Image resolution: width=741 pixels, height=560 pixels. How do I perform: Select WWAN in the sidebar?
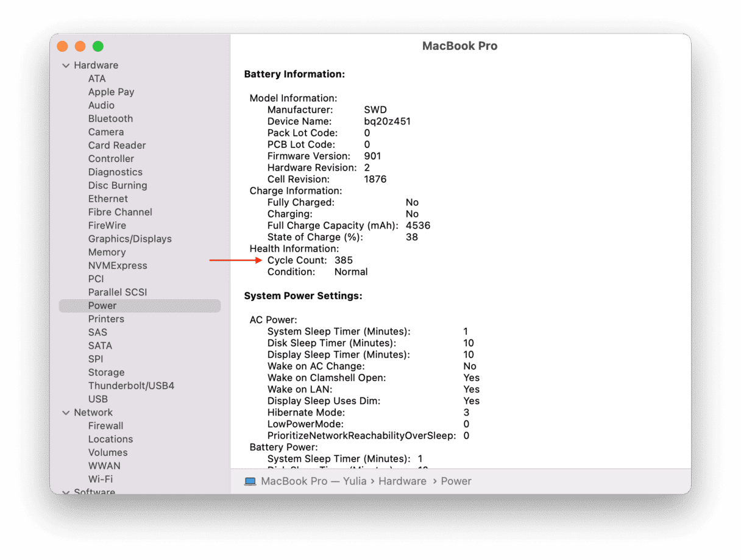[104, 467]
